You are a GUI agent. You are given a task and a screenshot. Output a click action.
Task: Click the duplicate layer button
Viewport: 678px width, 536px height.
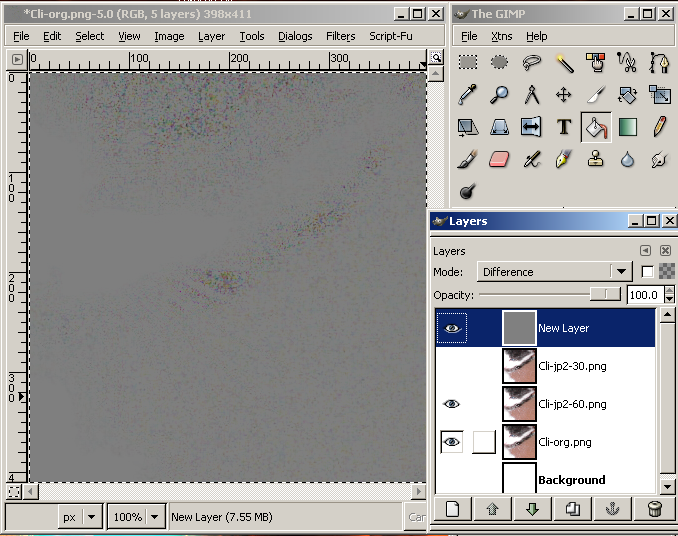click(x=574, y=509)
